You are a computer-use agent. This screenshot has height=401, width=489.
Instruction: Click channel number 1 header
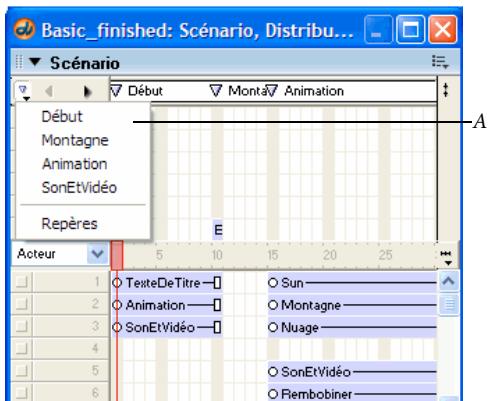coord(71,282)
